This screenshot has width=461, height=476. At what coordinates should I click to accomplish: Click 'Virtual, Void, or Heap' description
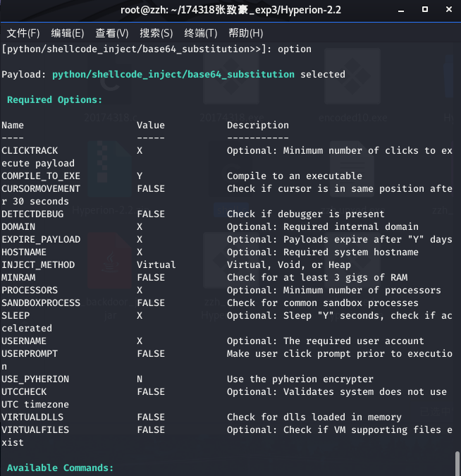pos(289,265)
